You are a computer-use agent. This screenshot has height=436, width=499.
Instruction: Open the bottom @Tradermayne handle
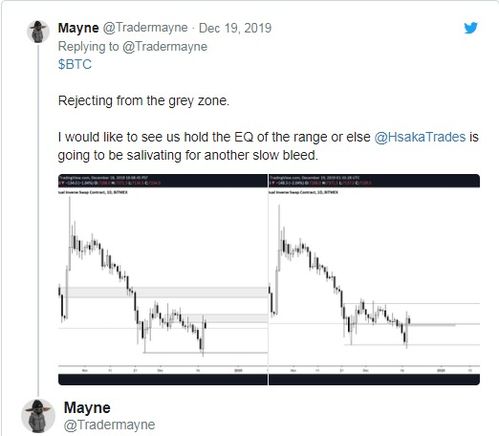pyautogui.click(x=109, y=425)
